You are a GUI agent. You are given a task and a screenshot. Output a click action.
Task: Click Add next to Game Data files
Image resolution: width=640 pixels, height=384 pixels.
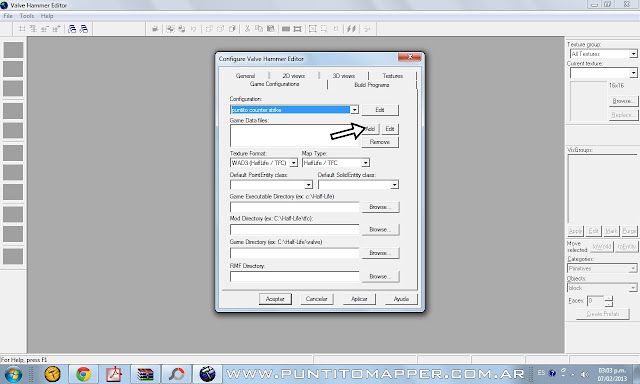[x=370, y=129]
